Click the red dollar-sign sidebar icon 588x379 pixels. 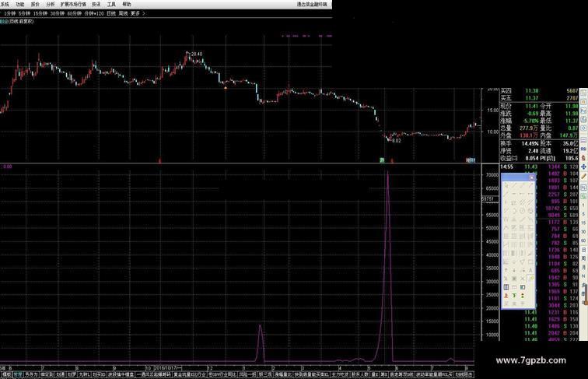click(583, 158)
